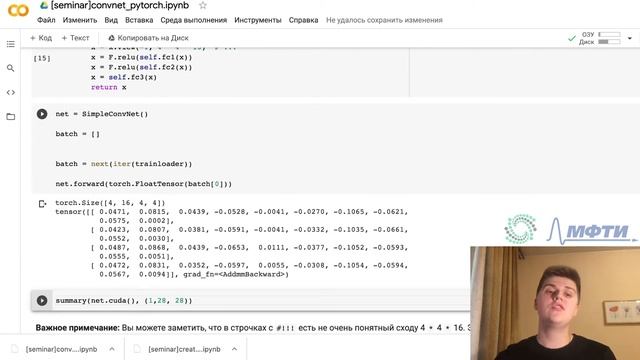
Task: Expand the runtime connection dropdown arrow
Action: pyautogui.click(x=630, y=38)
